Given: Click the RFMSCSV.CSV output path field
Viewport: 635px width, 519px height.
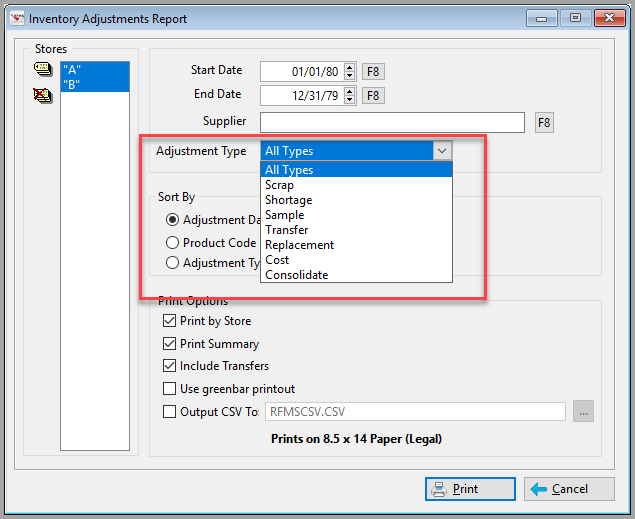Looking at the screenshot, I should (x=415, y=411).
